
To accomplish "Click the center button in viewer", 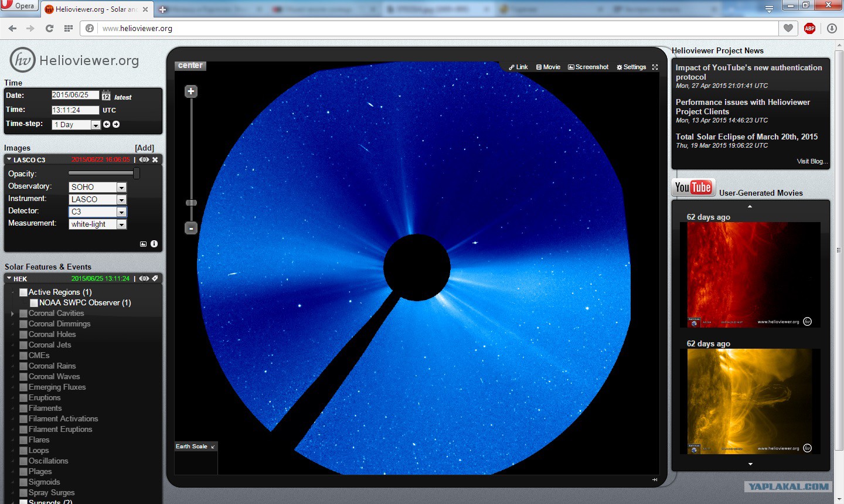I will pyautogui.click(x=190, y=66).
